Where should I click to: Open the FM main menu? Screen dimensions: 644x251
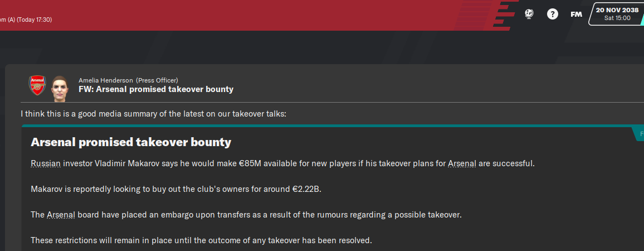click(576, 15)
